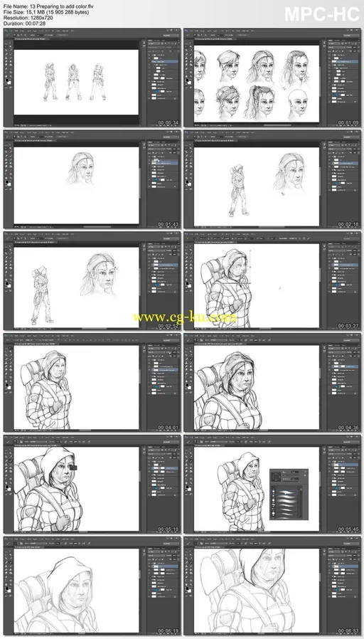Click the brush popup scrollbar in the 00:05:45 frame
This screenshot has height=639, width=364.
[x=301, y=503]
